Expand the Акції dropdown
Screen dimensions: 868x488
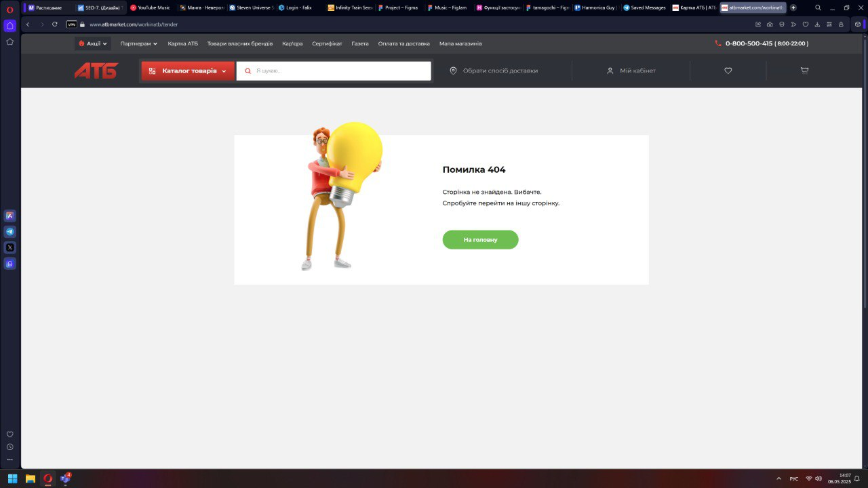[93, 43]
